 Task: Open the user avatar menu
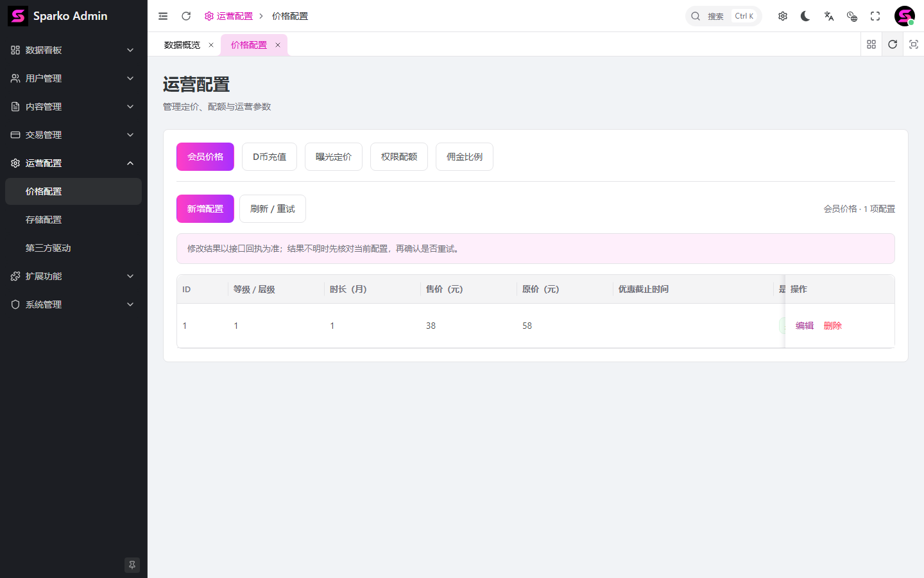pos(905,16)
